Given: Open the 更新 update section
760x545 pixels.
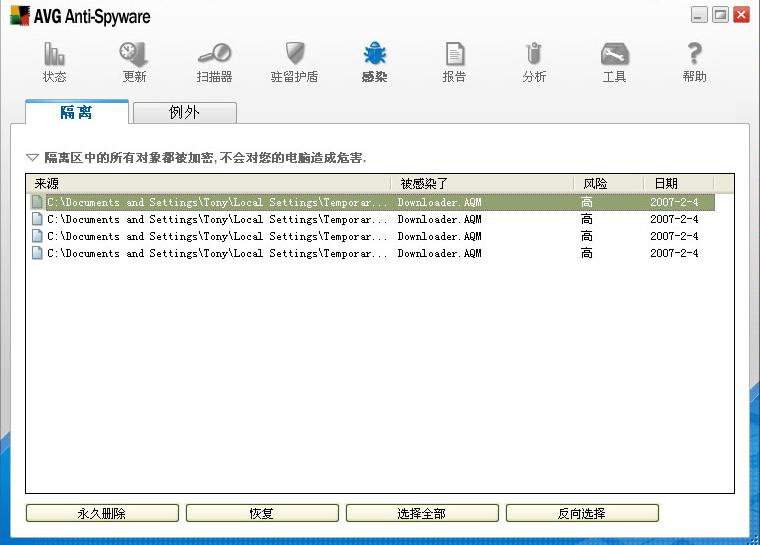Looking at the screenshot, I should pyautogui.click(x=134, y=62).
